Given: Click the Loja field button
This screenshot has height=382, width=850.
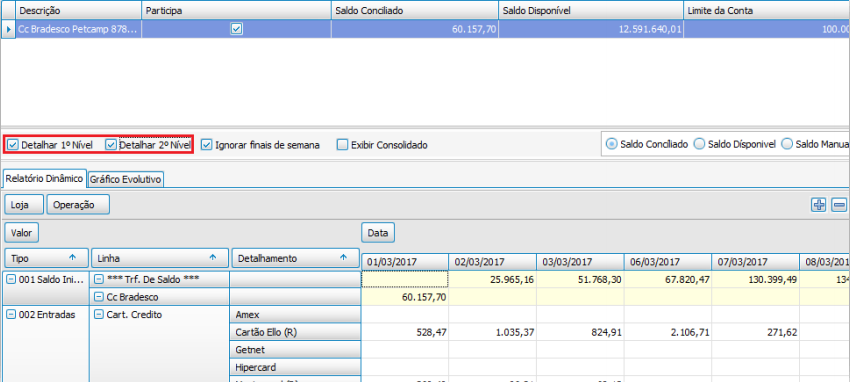Looking at the screenshot, I should tap(25, 205).
